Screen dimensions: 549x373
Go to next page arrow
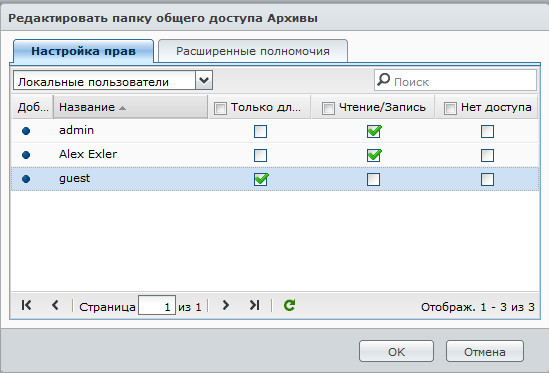tap(225, 305)
